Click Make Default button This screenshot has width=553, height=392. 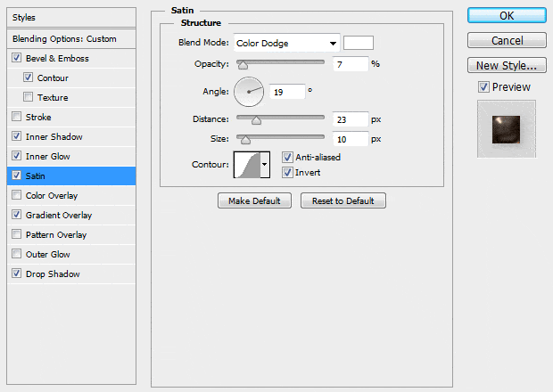click(x=255, y=201)
